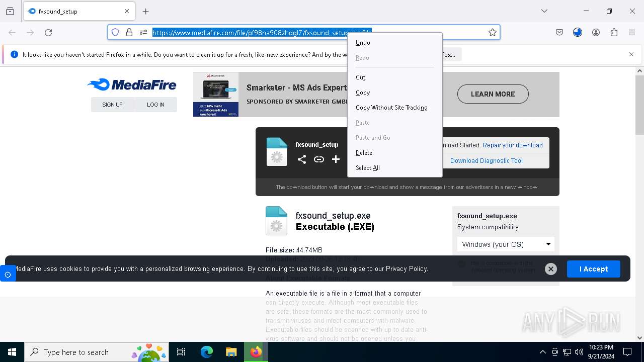The width and height of the screenshot is (644, 362).
Task: Launch Microsoft Edge from the taskbar
Action: point(207,352)
